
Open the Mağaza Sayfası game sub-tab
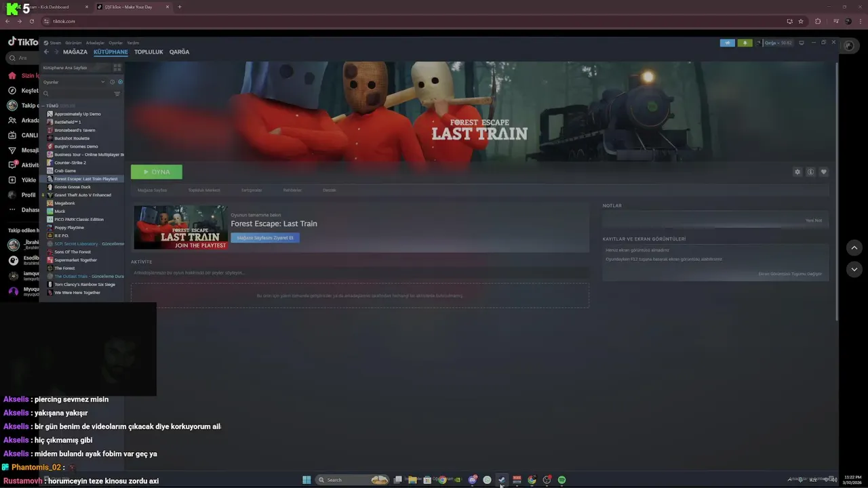pyautogui.click(x=152, y=190)
